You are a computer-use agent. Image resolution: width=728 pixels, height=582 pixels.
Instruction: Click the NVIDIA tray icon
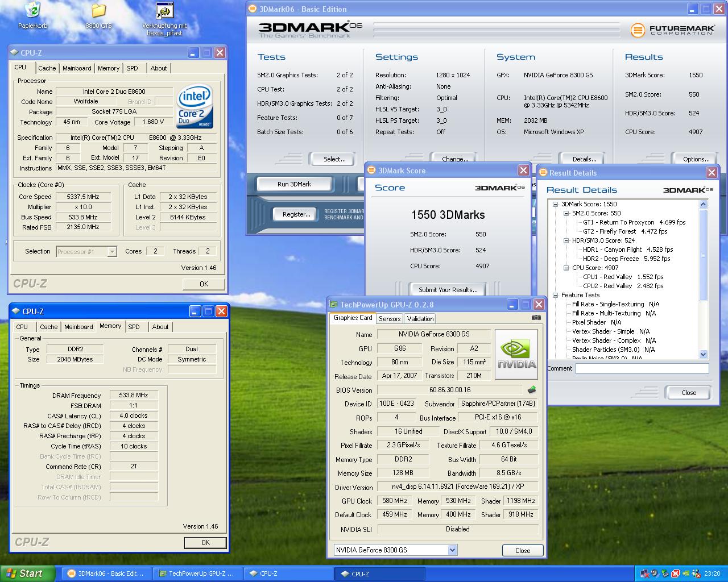(x=686, y=573)
